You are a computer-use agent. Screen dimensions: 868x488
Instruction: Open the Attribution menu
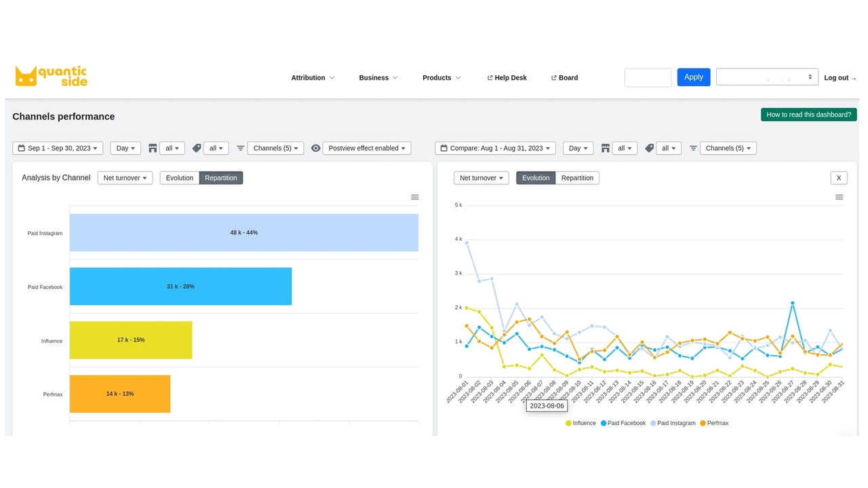click(311, 77)
